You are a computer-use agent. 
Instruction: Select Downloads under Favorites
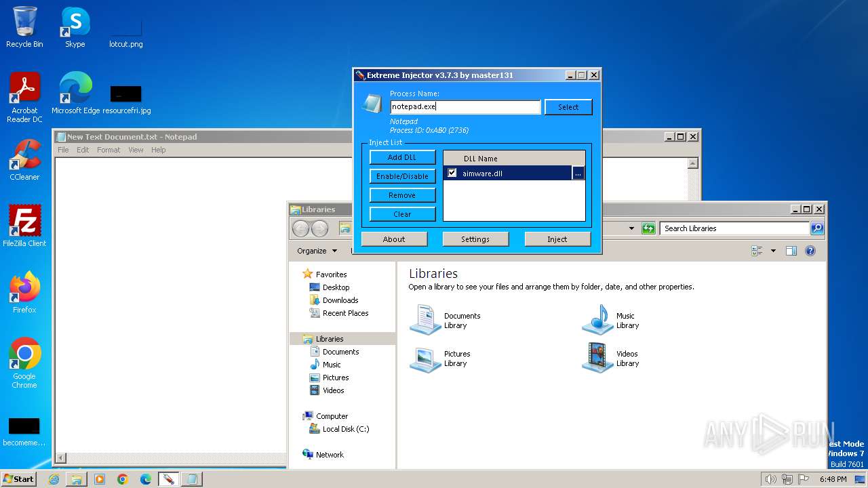click(340, 300)
